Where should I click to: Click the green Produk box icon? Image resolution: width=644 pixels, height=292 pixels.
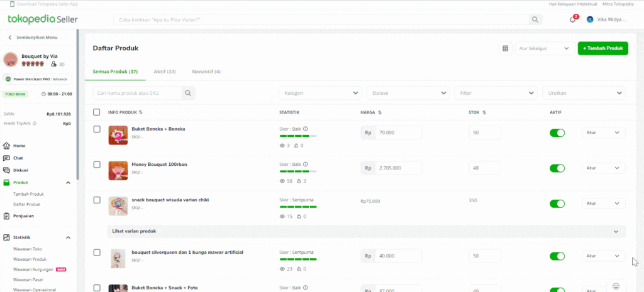6,183
